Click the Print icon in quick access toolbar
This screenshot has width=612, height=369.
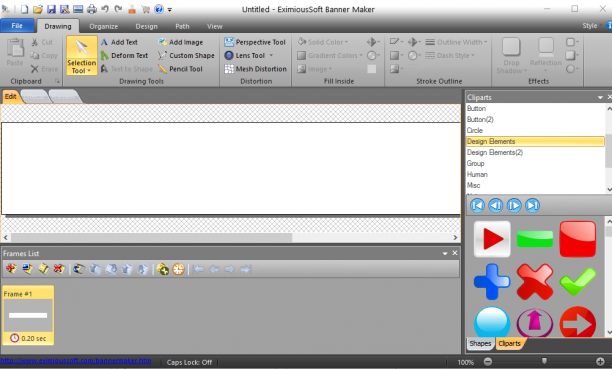[92, 9]
